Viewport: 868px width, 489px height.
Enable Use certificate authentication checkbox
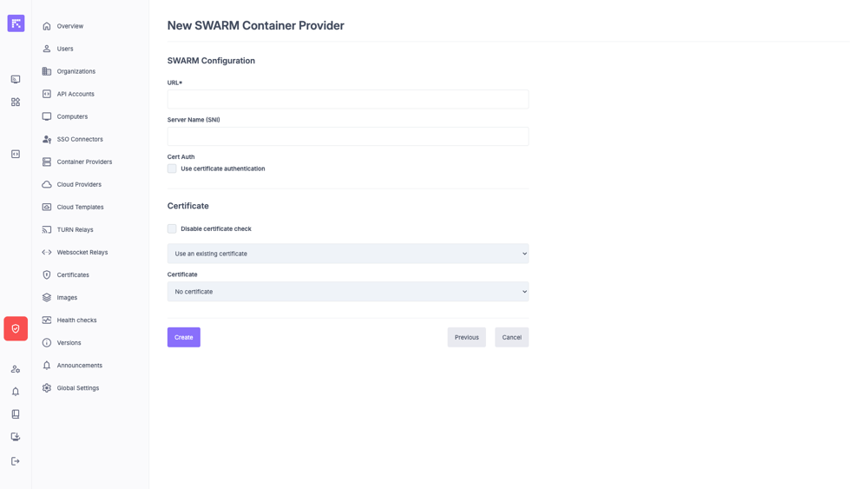click(x=172, y=169)
